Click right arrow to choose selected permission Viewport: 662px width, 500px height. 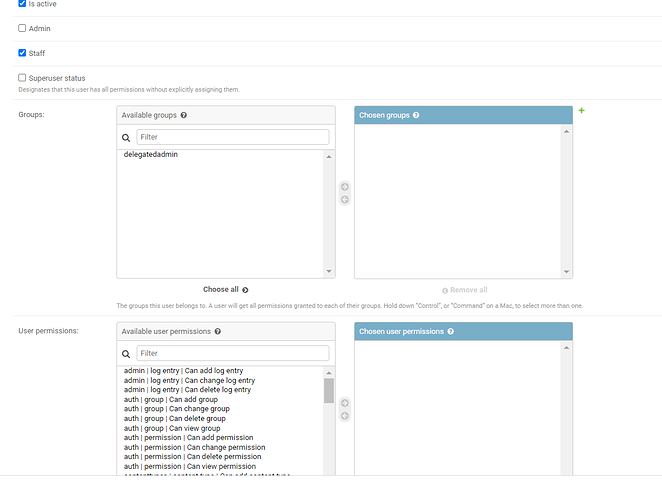[x=345, y=403]
